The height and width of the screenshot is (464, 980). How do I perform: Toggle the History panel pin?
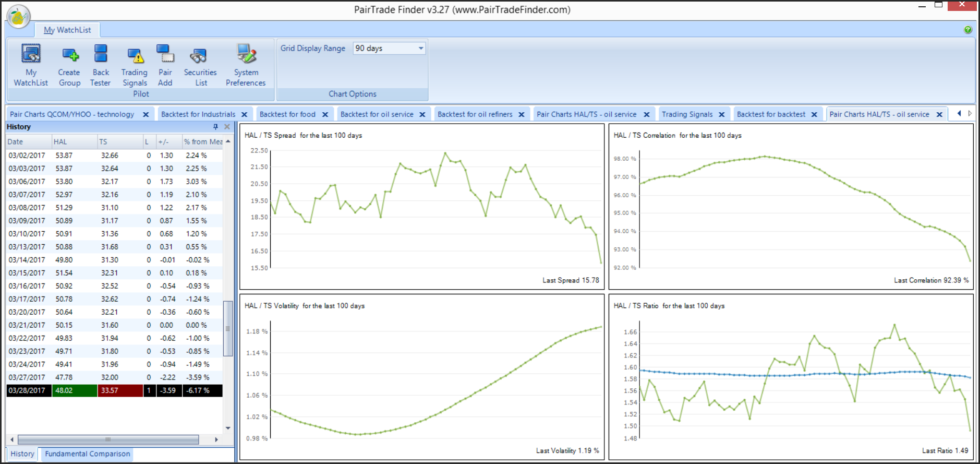click(x=215, y=127)
